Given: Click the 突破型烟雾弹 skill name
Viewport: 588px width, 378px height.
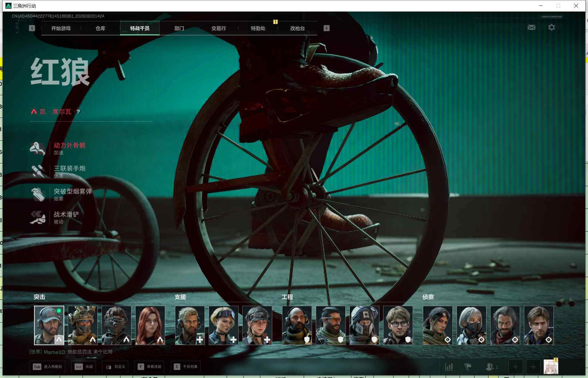Looking at the screenshot, I should click(73, 191).
